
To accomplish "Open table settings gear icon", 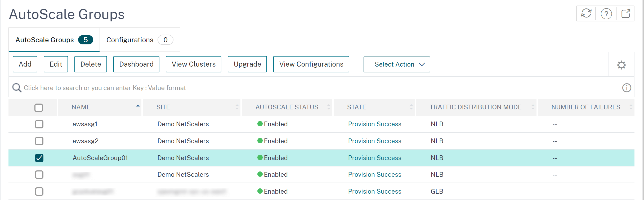I will (x=621, y=65).
